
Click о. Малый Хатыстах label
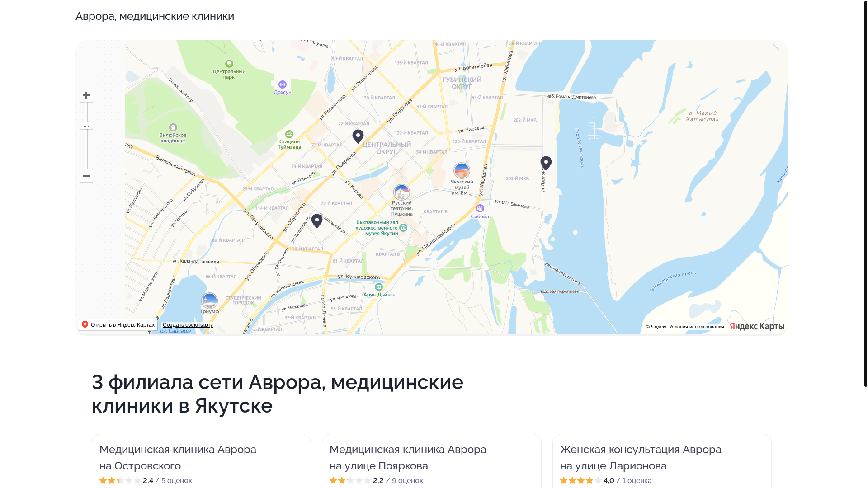click(x=703, y=116)
